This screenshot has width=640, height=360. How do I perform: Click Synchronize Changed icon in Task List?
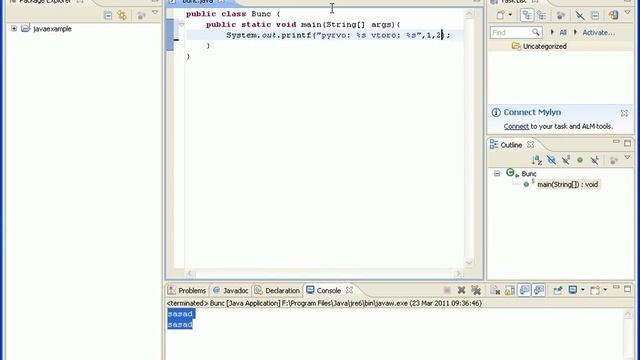pyautogui.click(x=613, y=16)
